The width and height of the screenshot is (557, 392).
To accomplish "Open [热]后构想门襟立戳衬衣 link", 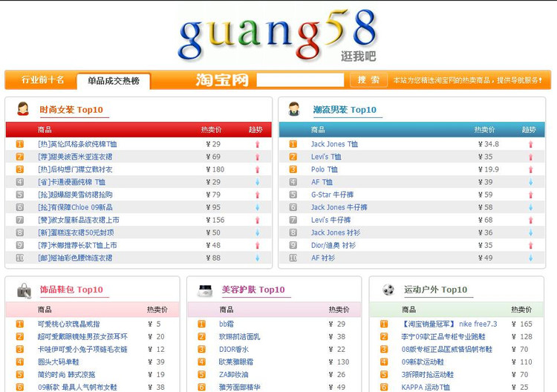I will point(75,169).
